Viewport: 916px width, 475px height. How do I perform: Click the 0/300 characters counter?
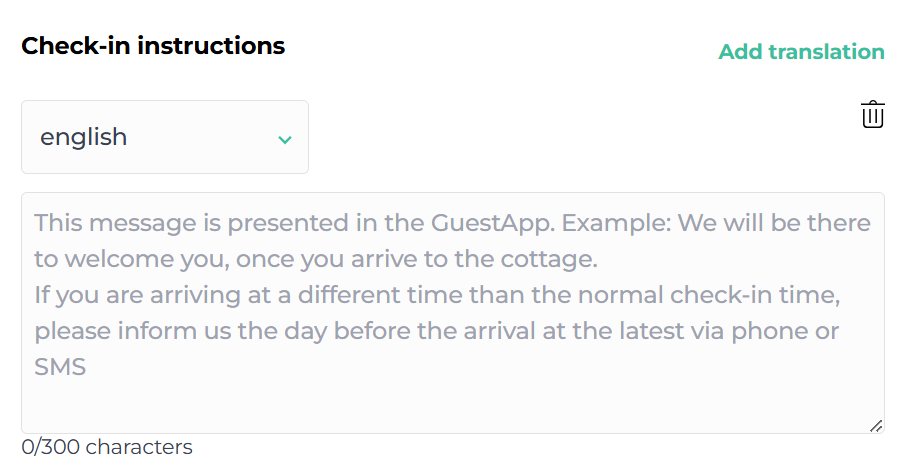pyautogui.click(x=107, y=447)
